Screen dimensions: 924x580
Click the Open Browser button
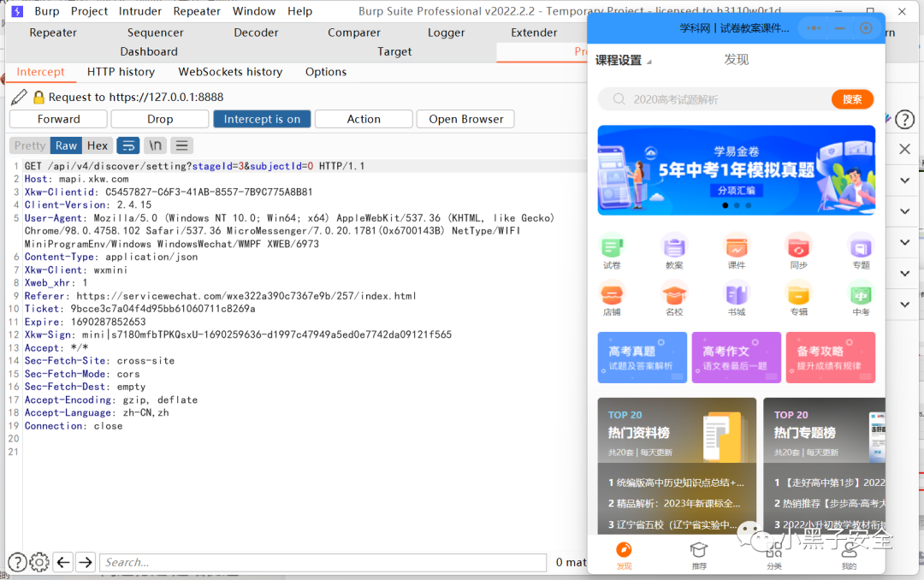[x=465, y=119]
